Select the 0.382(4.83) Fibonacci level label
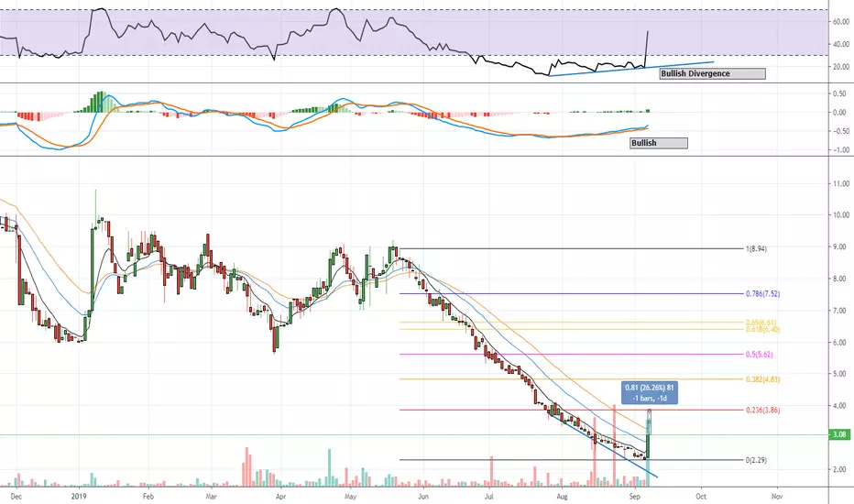 tap(762, 379)
